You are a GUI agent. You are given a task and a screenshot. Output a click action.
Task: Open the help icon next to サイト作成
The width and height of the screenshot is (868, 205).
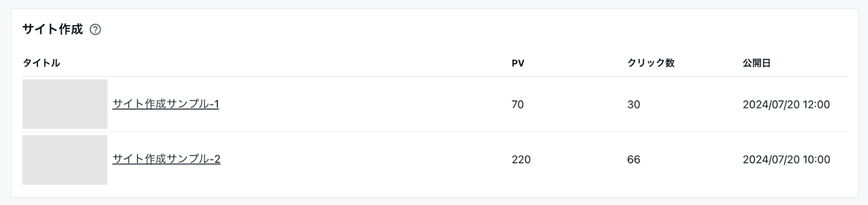tap(95, 30)
